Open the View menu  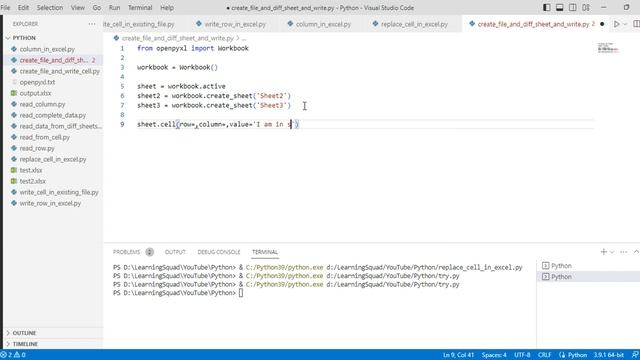(78, 8)
